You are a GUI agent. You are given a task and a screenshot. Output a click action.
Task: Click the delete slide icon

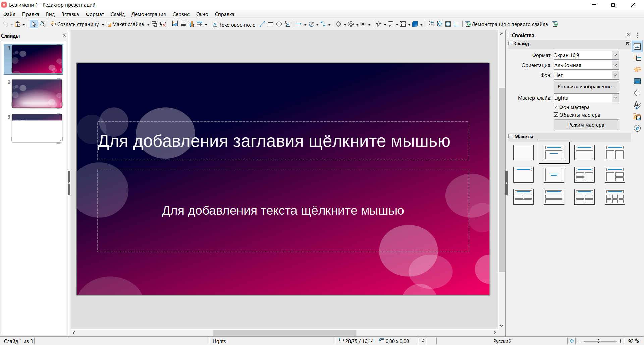(163, 24)
